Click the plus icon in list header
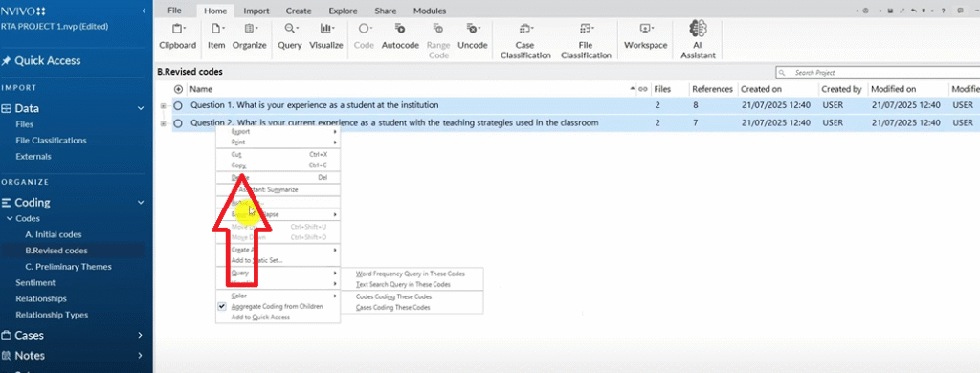The image size is (980, 373). [x=178, y=89]
